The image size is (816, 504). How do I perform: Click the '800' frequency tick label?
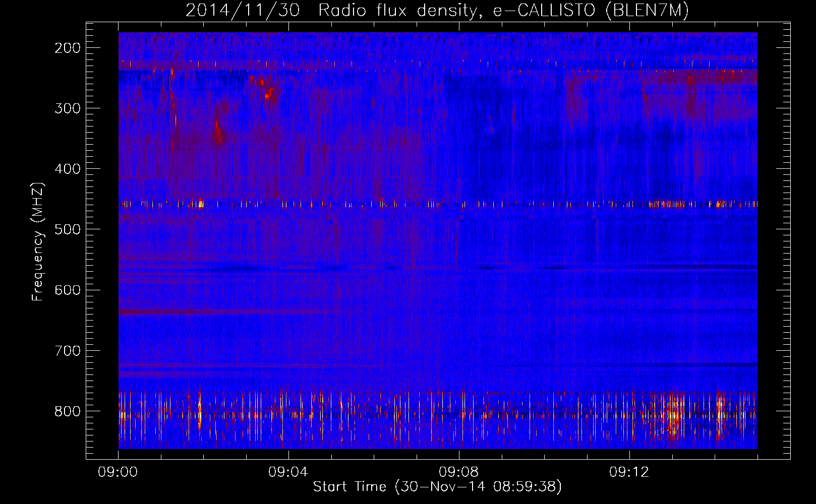point(68,411)
